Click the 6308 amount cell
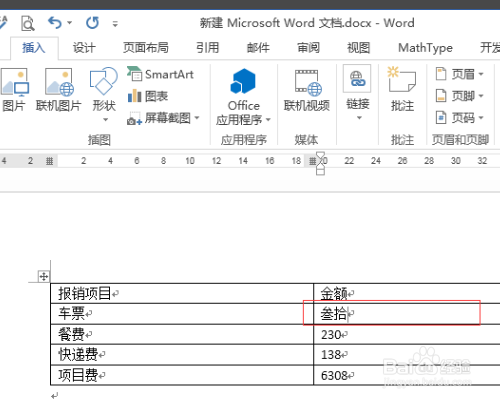The width and height of the screenshot is (500, 400). point(407,375)
